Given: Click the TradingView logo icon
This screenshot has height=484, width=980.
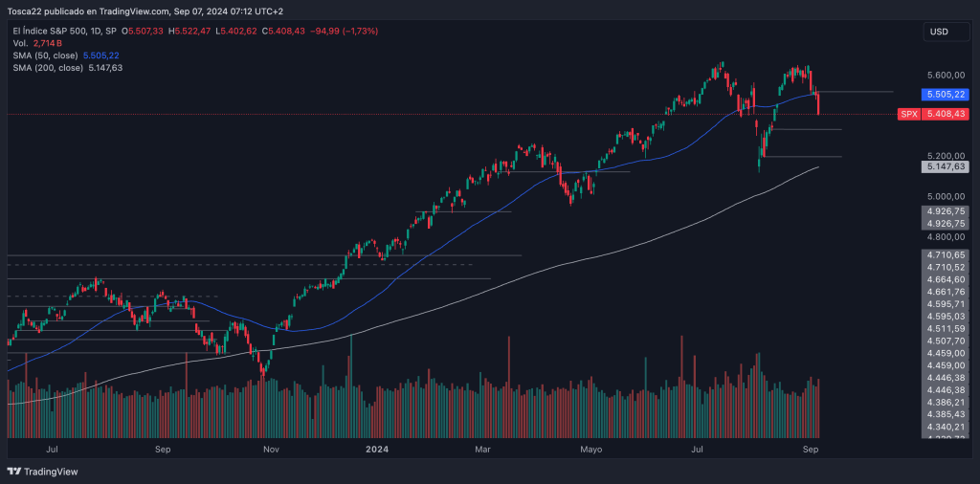Looking at the screenshot, I should (x=13, y=472).
